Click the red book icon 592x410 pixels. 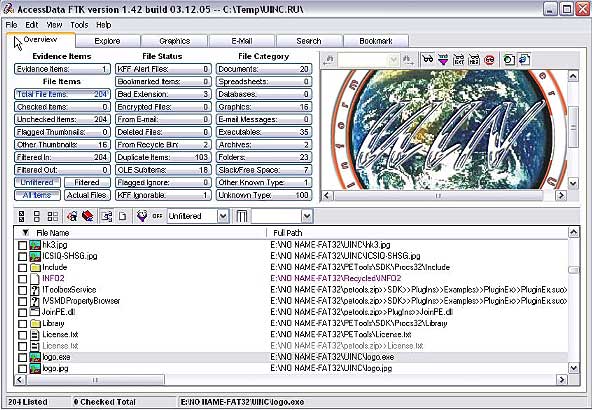pos(88,216)
